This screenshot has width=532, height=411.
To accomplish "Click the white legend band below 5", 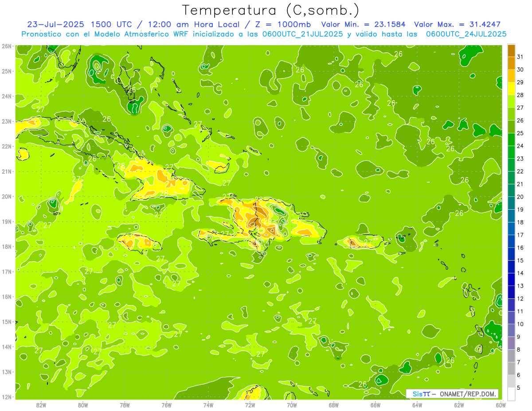I will (512, 394).
